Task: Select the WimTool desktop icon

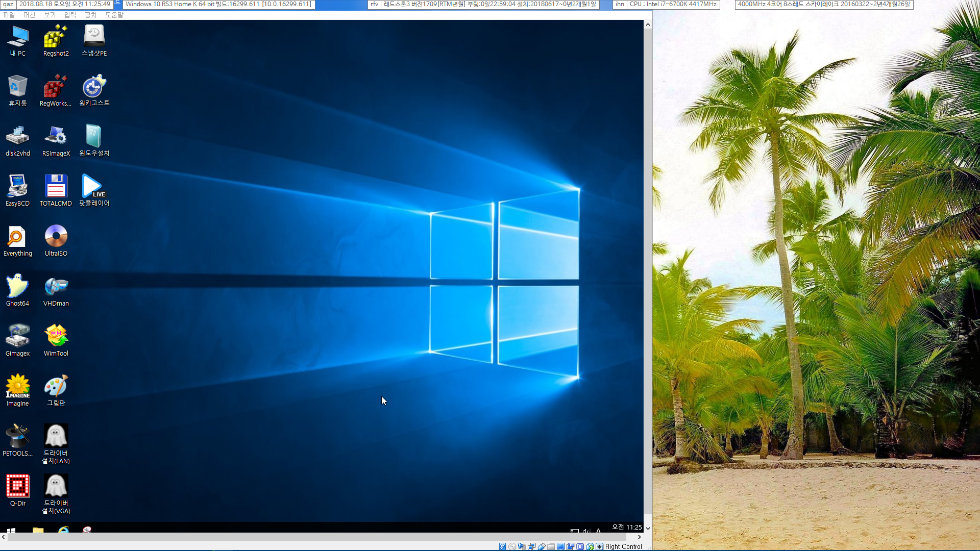Action: click(x=56, y=341)
